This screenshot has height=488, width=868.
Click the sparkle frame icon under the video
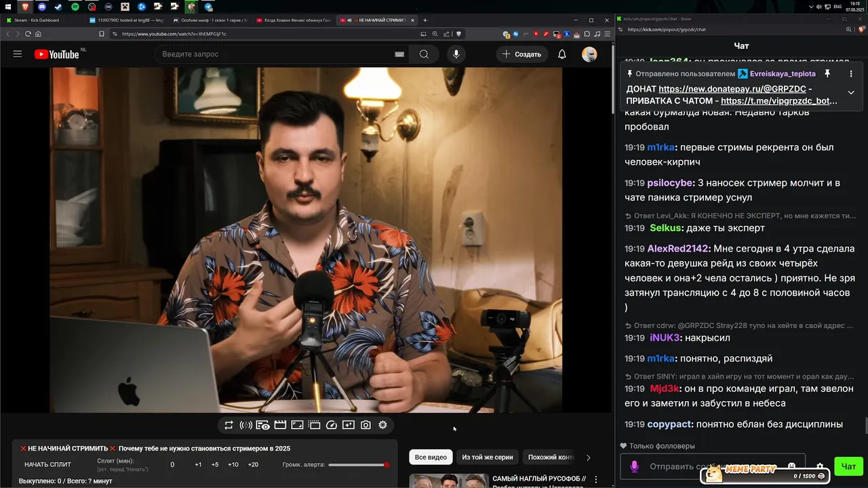[349, 425]
